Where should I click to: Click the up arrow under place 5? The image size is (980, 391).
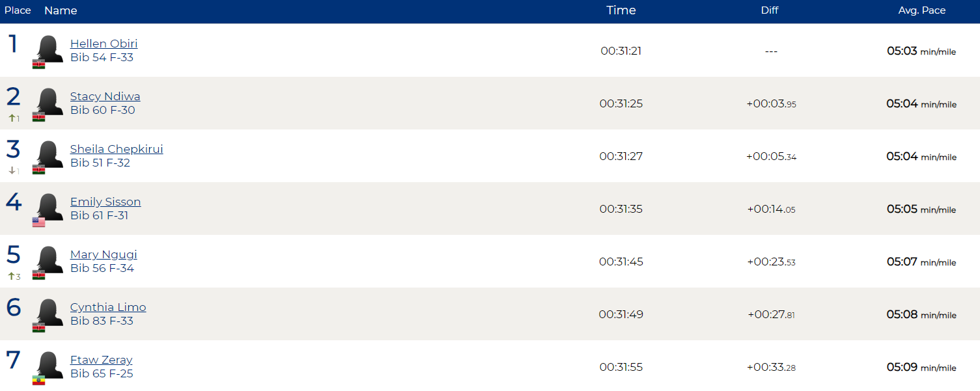12,276
